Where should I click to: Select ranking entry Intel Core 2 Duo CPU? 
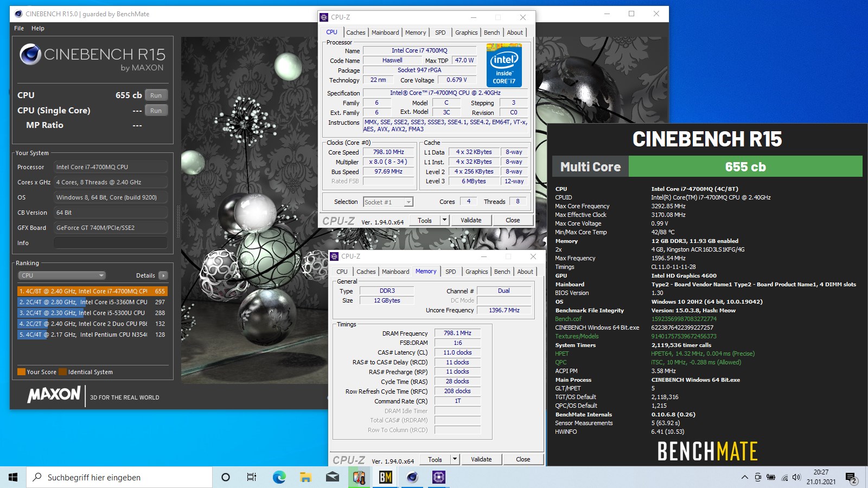[92, 324]
